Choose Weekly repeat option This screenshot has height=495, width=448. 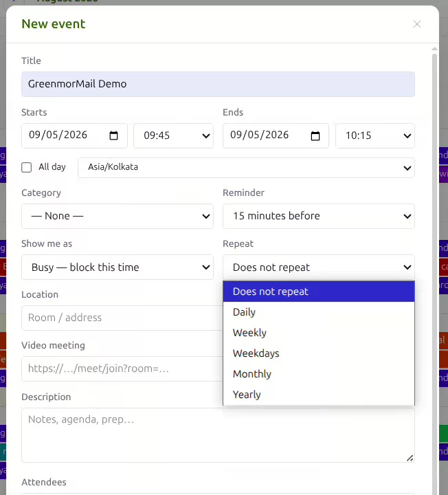[x=319, y=333]
